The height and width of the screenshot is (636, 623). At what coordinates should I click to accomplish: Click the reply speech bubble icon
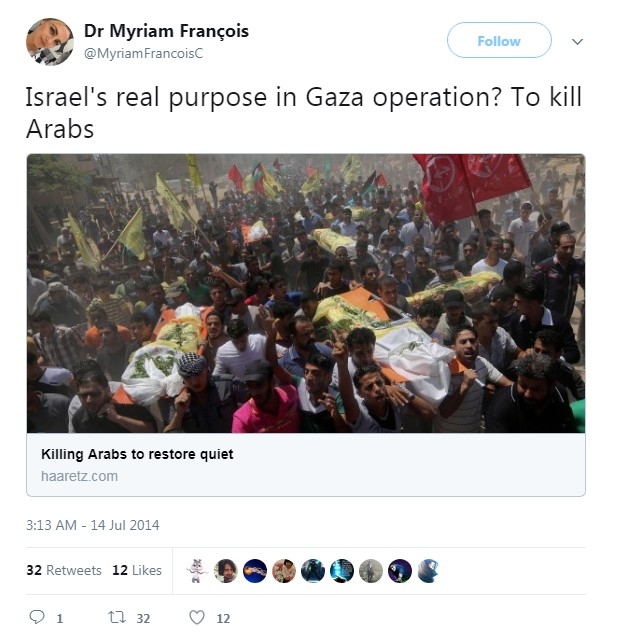[37, 617]
